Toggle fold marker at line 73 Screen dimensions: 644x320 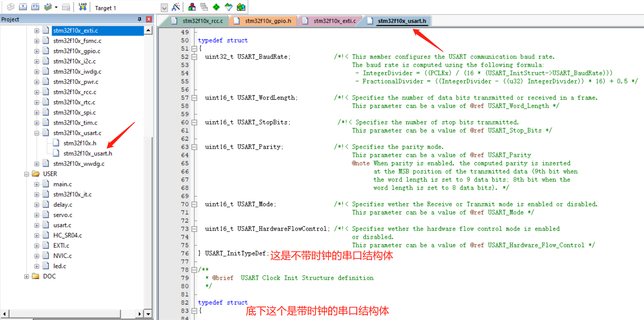click(x=194, y=229)
